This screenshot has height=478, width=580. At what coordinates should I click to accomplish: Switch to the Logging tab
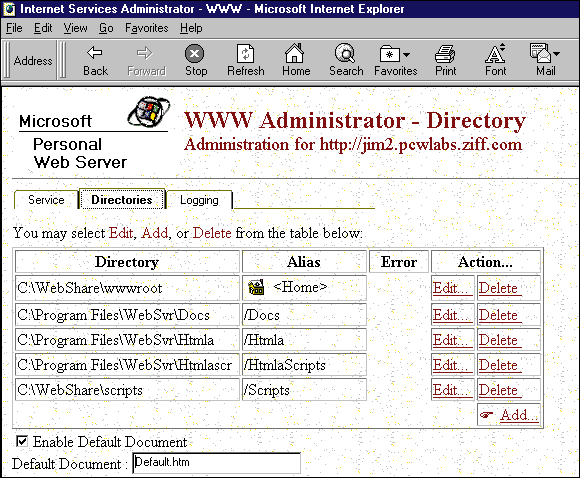point(199,200)
